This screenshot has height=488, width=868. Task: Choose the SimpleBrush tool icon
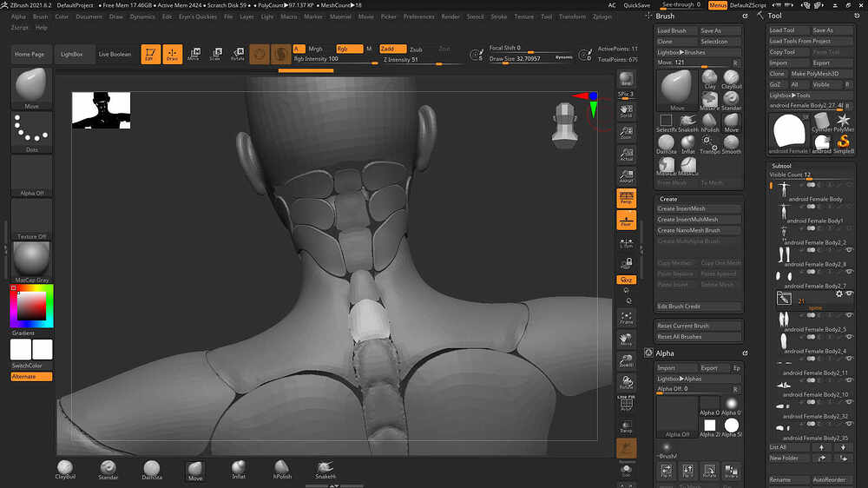pos(843,144)
